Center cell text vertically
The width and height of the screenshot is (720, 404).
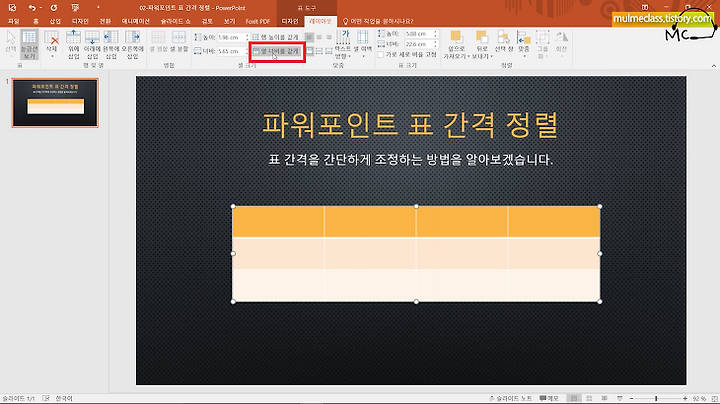[319, 51]
